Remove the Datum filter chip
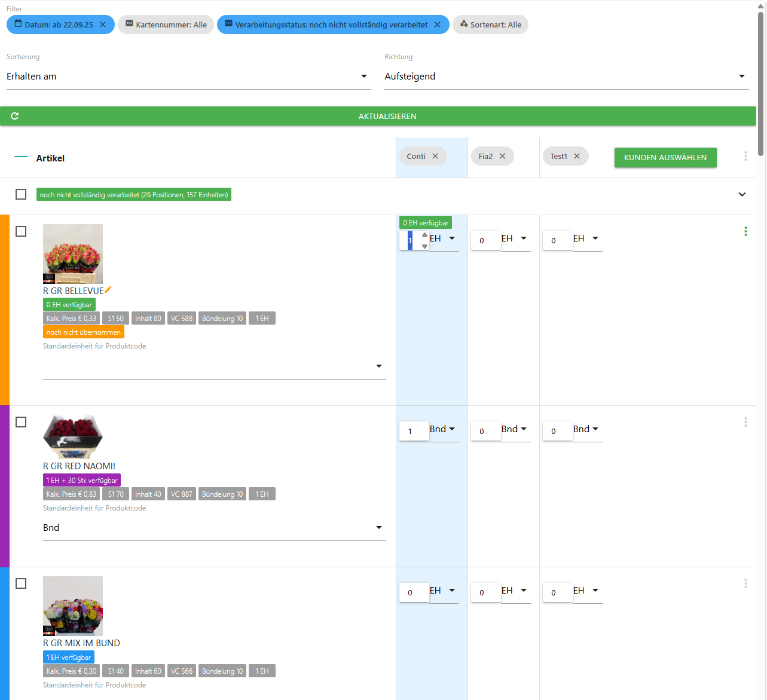The image size is (767, 700). point(103,25)
